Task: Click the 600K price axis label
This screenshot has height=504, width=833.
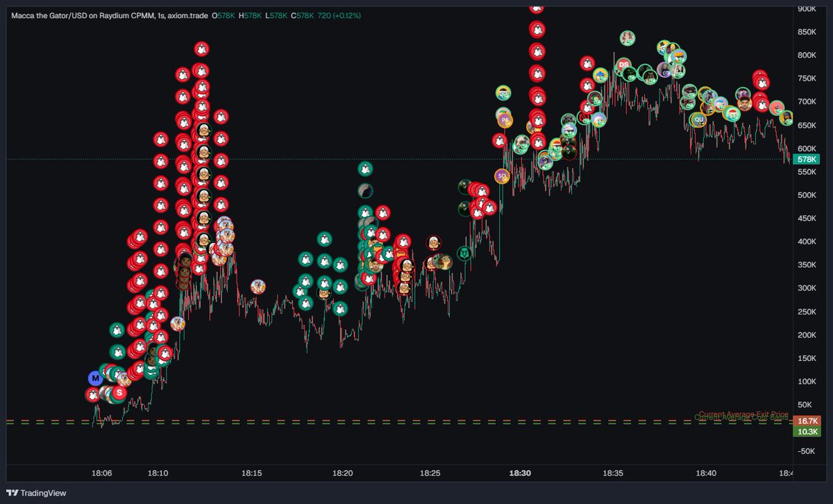Action: pyautogui.click(x=807, y=149)
